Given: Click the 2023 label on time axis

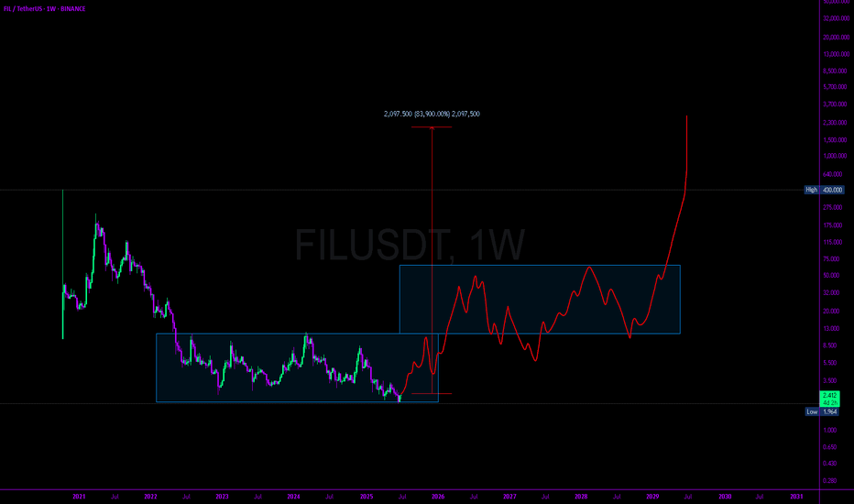Looking at the screenshot, I should click(x=223, y=497).
